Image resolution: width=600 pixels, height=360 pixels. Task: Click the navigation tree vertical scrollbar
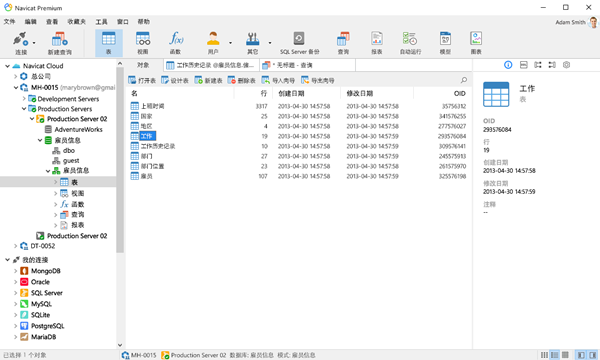[120, 160]
